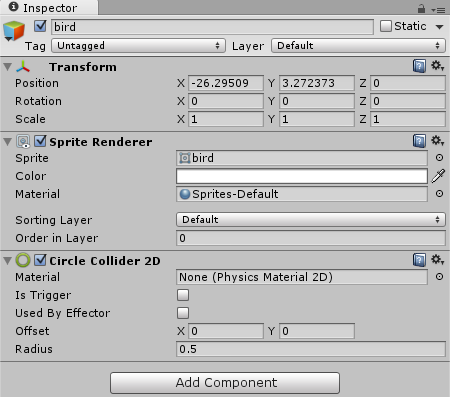Viewport: 453px width, 397px height.
Task: Open Transform component gear settings
Action: [x=438, y=66]
